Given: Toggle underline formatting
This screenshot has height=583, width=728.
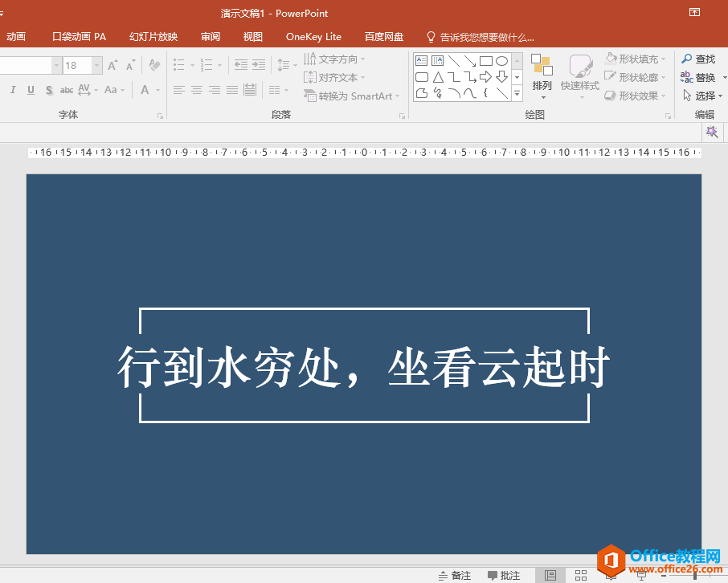Looking at the screenshot, I should (30, 90).
